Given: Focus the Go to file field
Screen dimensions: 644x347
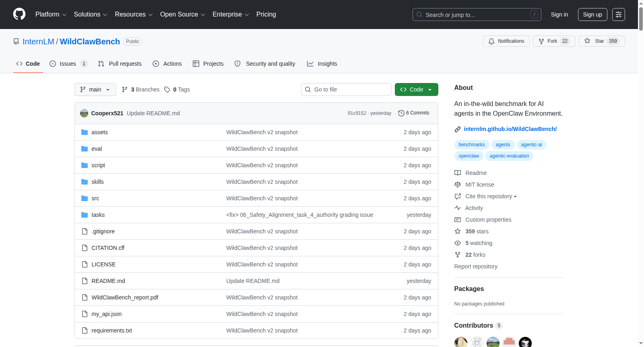Looking at the screenshot, I should pyautogui.click(x=346, y=89).
